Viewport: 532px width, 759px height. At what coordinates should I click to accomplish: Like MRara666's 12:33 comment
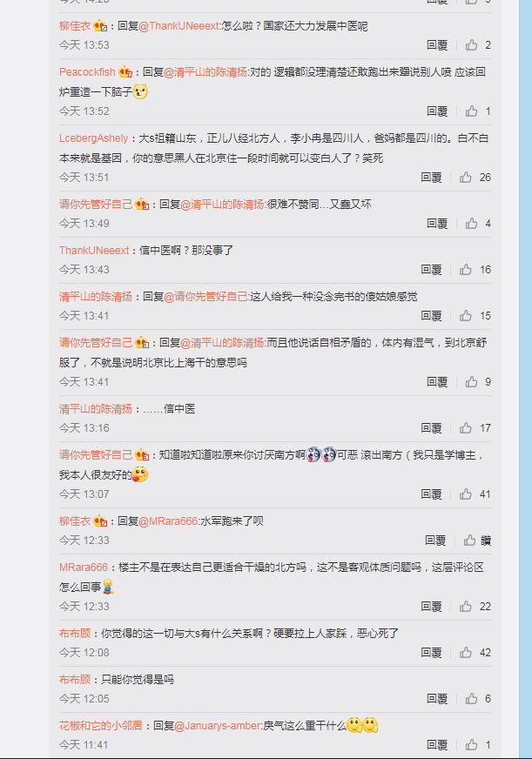[x=466, y=607]
